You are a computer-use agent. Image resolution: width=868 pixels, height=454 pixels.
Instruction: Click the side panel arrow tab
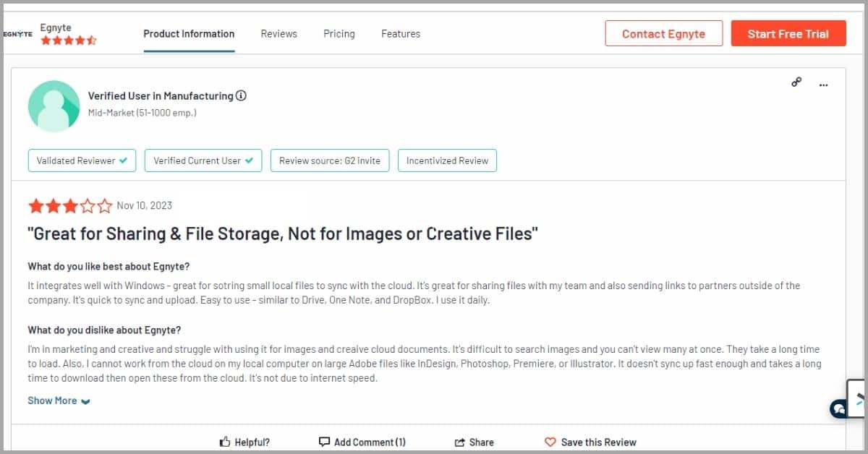pos(857,398)
